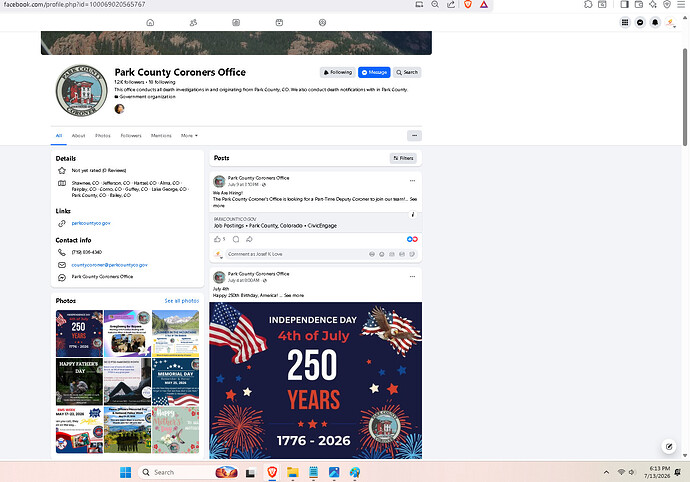Open the Marketplace icon in top navigation
The height and width of the screenshot is (482, 690).
[x=279, y=22]
